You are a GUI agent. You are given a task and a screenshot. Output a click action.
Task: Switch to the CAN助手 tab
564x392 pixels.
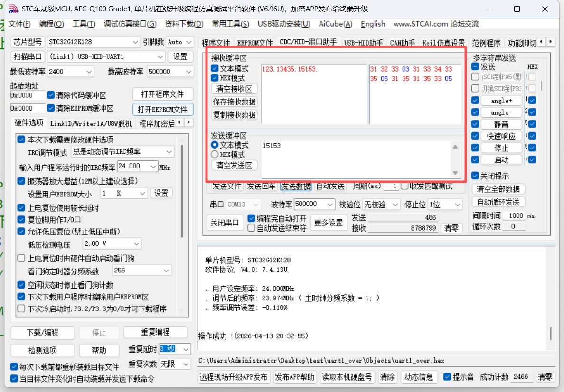[402, 42]
